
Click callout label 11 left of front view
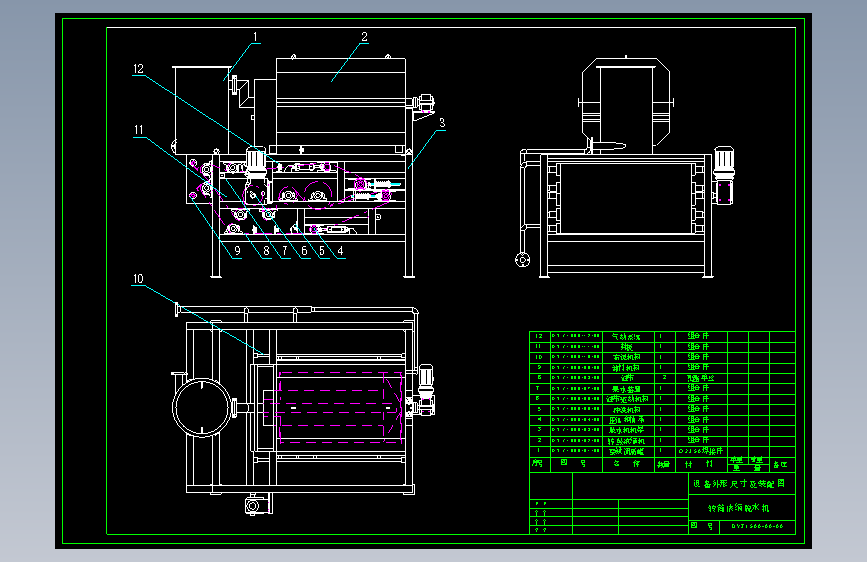(139, 130)
